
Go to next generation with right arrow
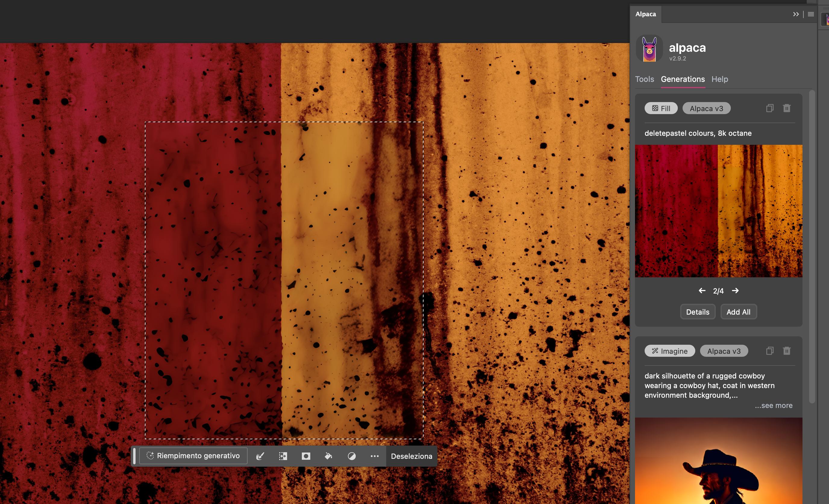coord(735,291)
